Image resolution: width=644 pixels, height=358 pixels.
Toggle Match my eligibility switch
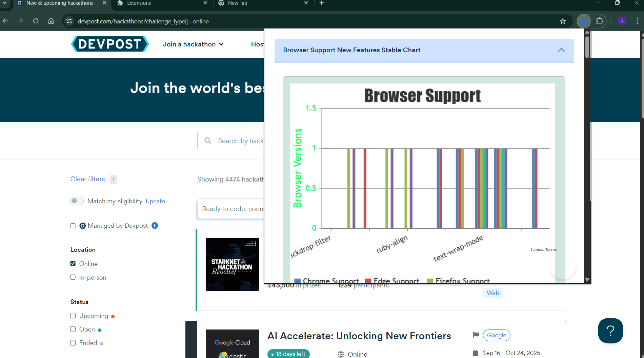pos(77,201)
